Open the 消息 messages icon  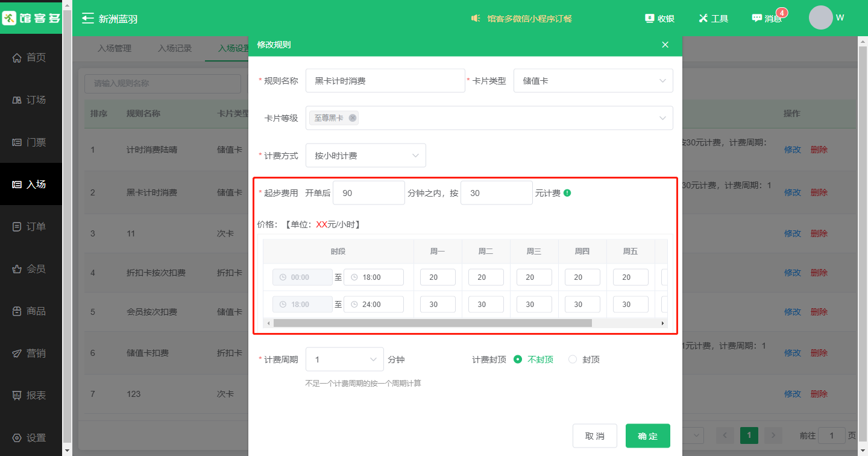coord(757,18)
